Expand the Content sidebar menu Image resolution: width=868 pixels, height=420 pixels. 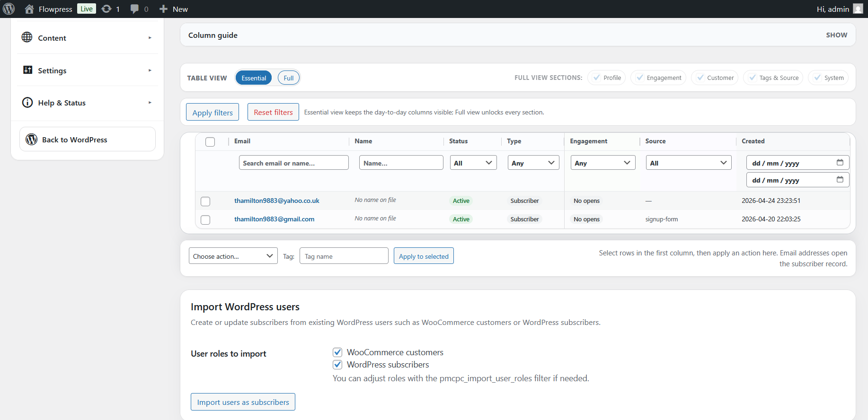[88, 38]
